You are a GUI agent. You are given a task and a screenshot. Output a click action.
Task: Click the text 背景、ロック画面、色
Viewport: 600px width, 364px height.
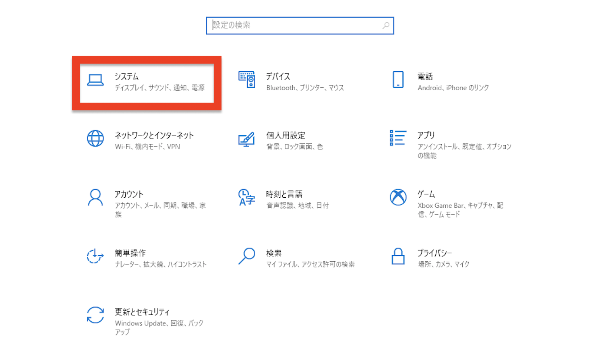pyautogui.click(x=295, y=147)
